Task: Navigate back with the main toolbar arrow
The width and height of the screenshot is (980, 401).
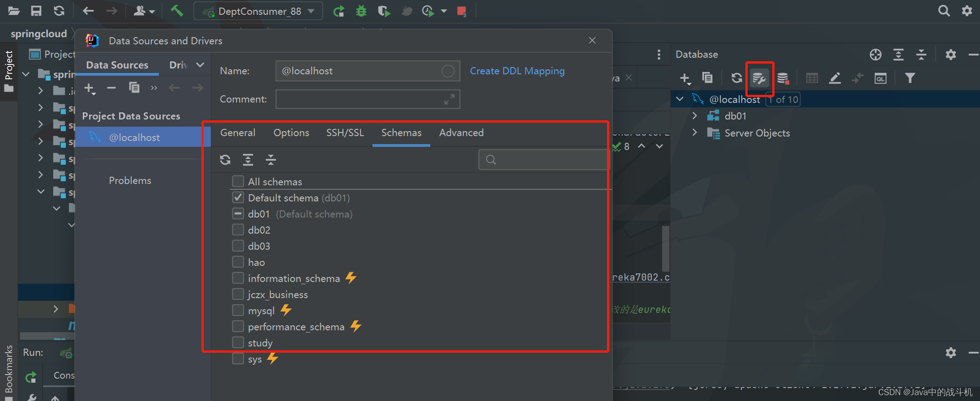Action: pos(88,11)
